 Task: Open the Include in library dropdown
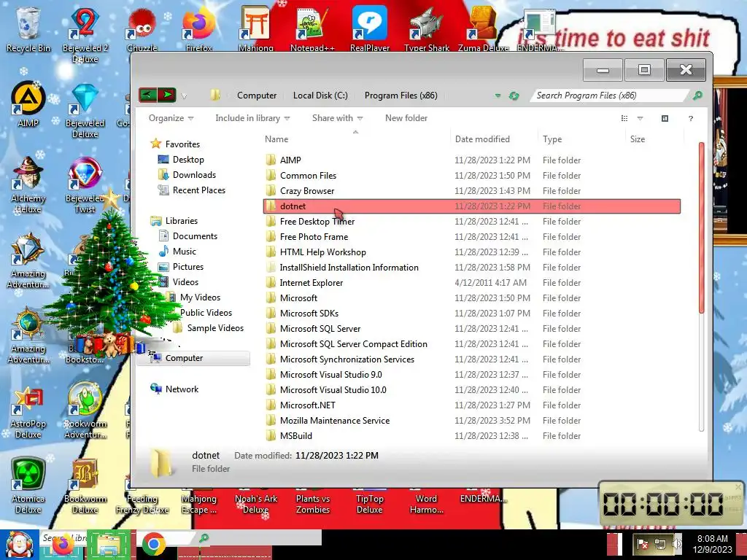coord(252,118)
